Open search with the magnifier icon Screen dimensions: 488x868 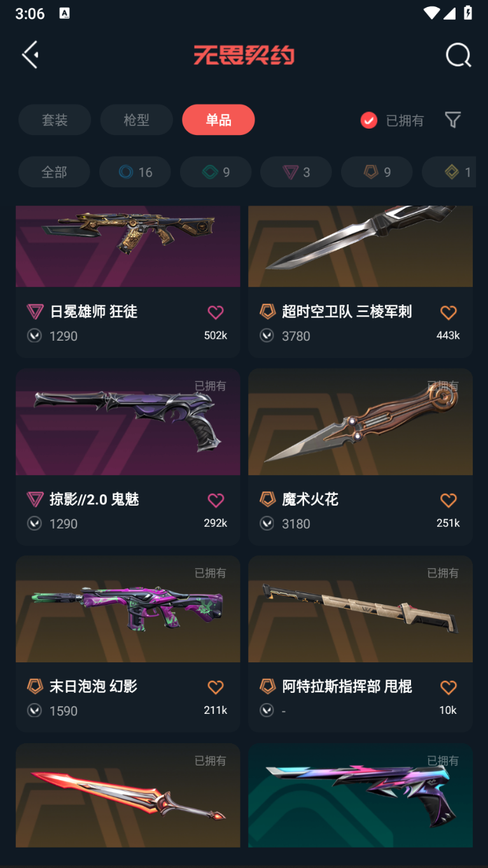point(458,55)
